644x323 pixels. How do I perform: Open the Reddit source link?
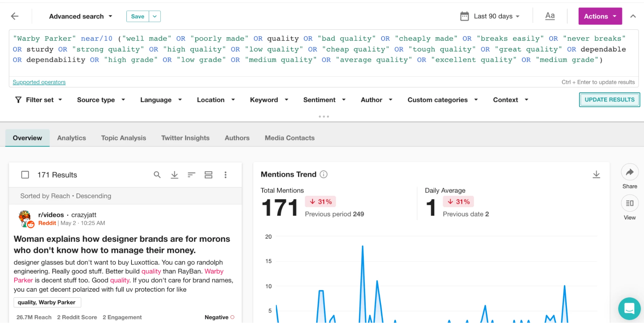[x=47, y=223]
